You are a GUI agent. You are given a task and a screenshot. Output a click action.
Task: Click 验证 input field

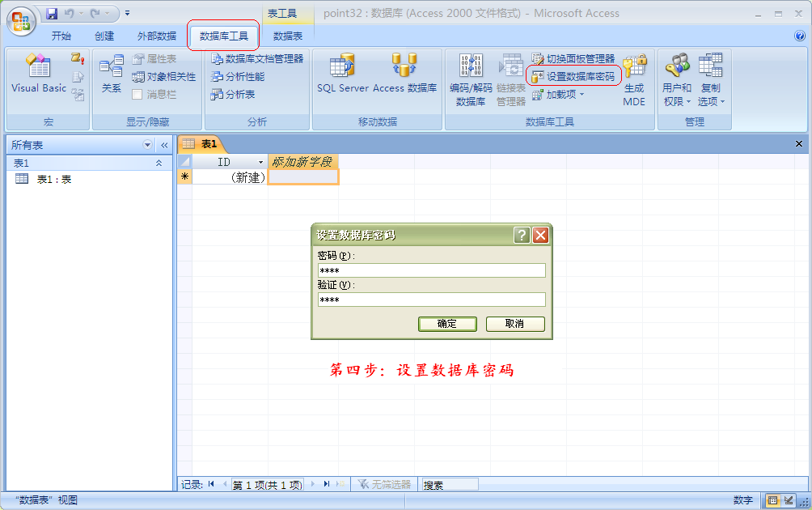[431, 300]
